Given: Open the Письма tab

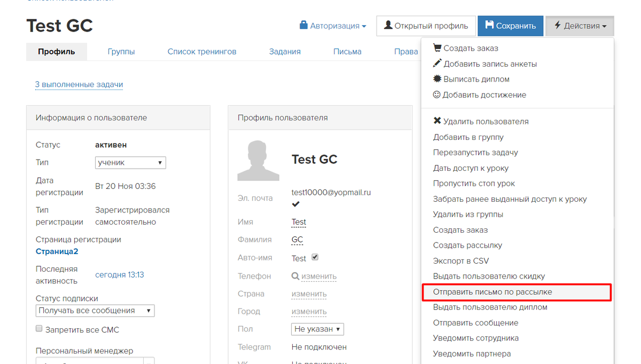Looking at the screenshot, I should (347, 52).
